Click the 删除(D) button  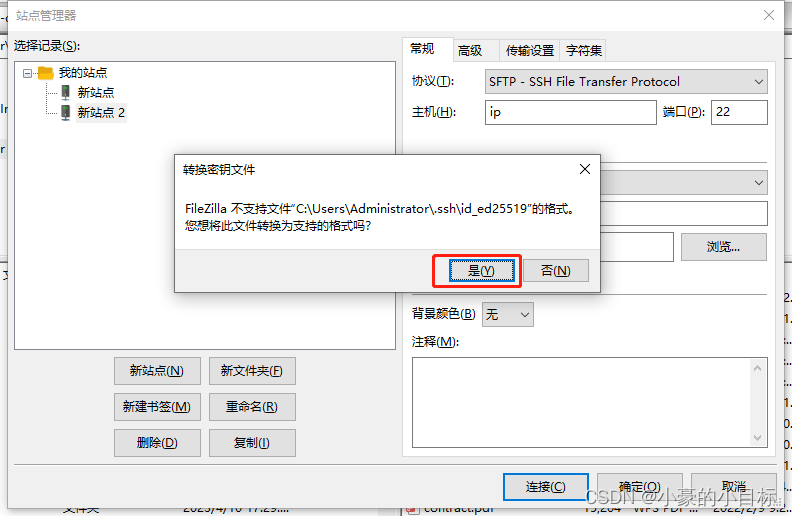pyautogui.click(x=157, y=443)
